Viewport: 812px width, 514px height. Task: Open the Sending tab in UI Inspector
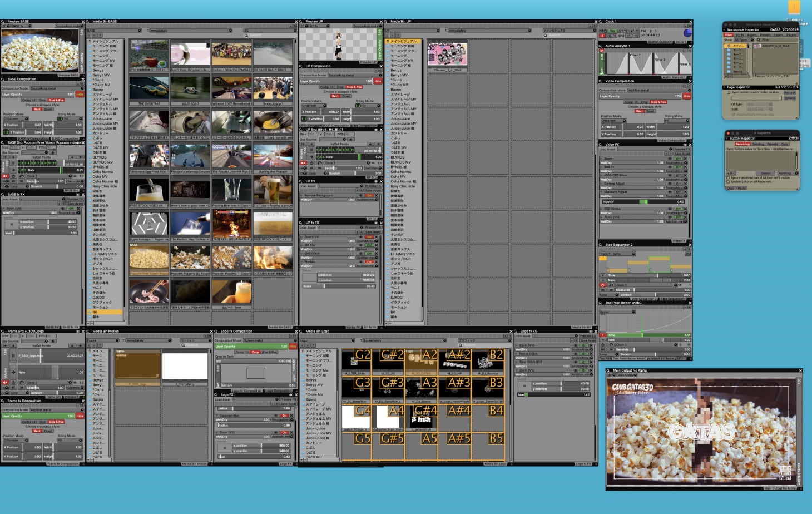758,144
